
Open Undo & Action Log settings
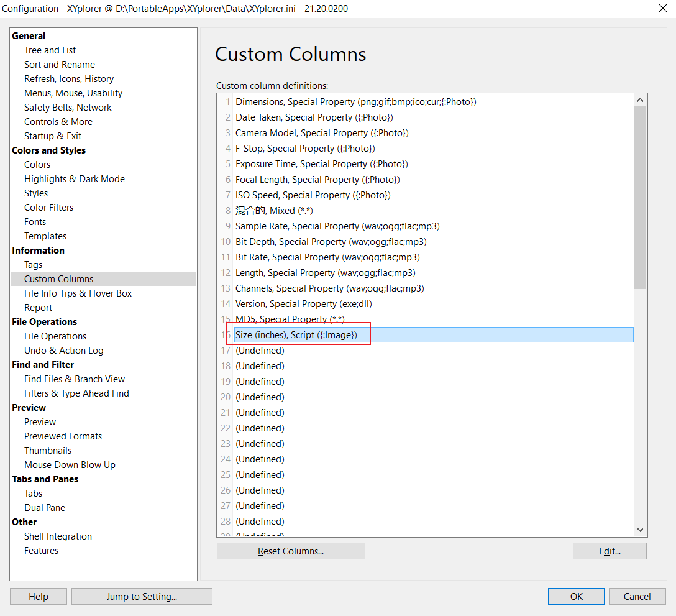(x=62, y=350)
